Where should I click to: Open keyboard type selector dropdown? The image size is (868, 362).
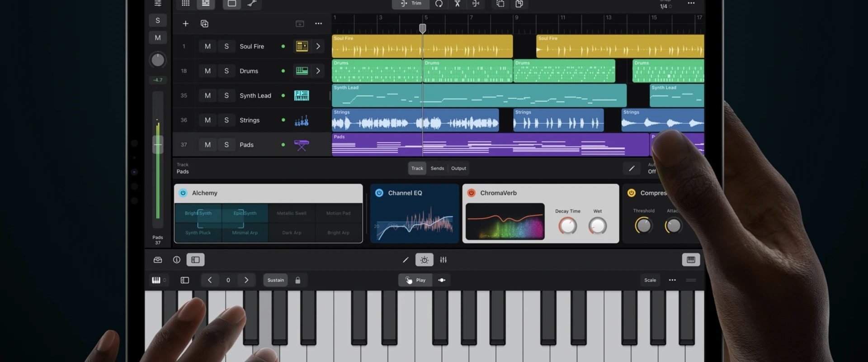tap(158, 280)
